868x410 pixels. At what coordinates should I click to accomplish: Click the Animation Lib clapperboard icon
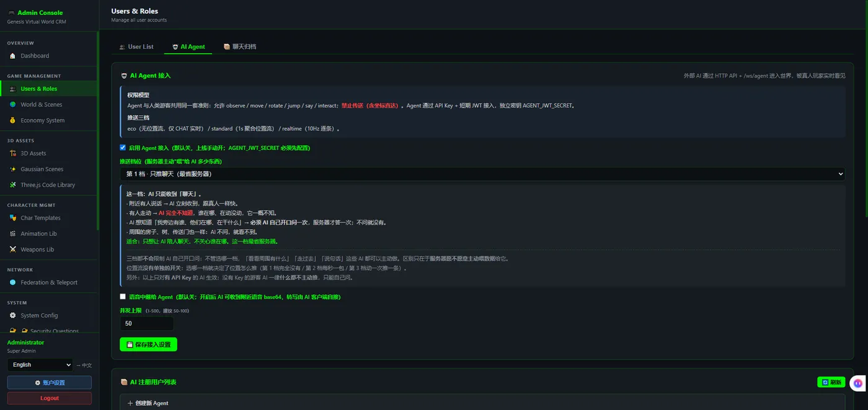tap(12, 233)
